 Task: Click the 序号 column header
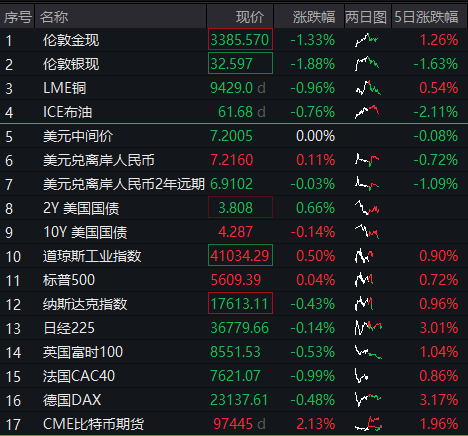[17, 16]
